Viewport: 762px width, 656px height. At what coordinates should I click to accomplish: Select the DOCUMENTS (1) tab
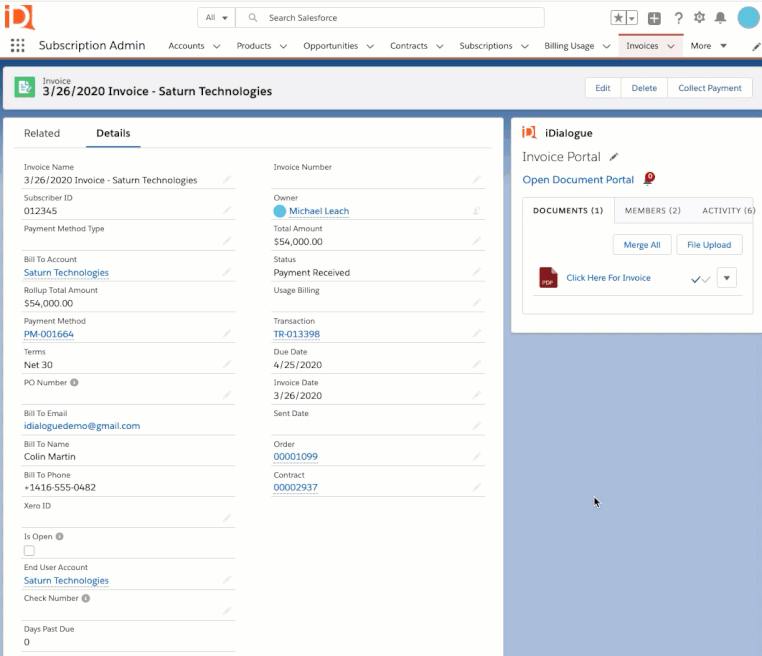click(x=568, y=210)
